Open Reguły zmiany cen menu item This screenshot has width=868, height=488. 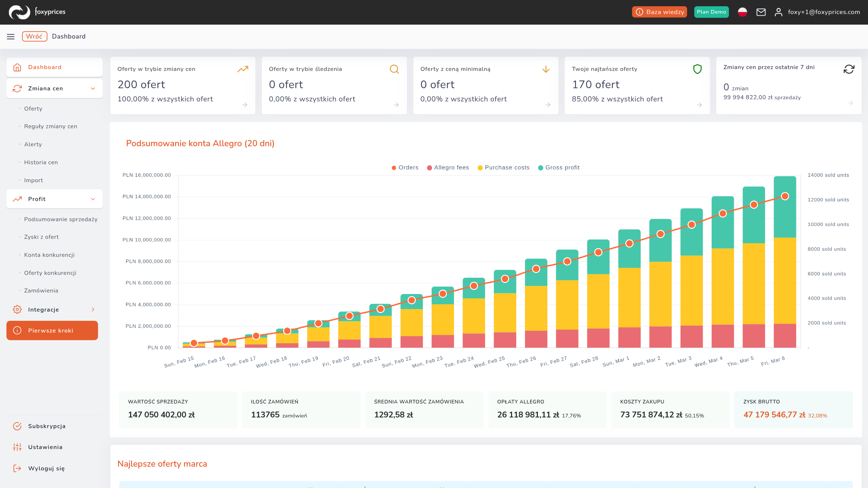[x=51, y=126]
